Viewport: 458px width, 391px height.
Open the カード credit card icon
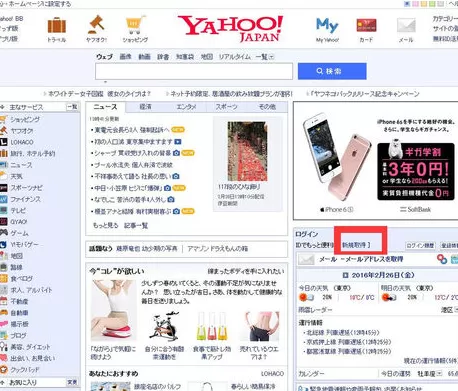click(x=366, y=25)
